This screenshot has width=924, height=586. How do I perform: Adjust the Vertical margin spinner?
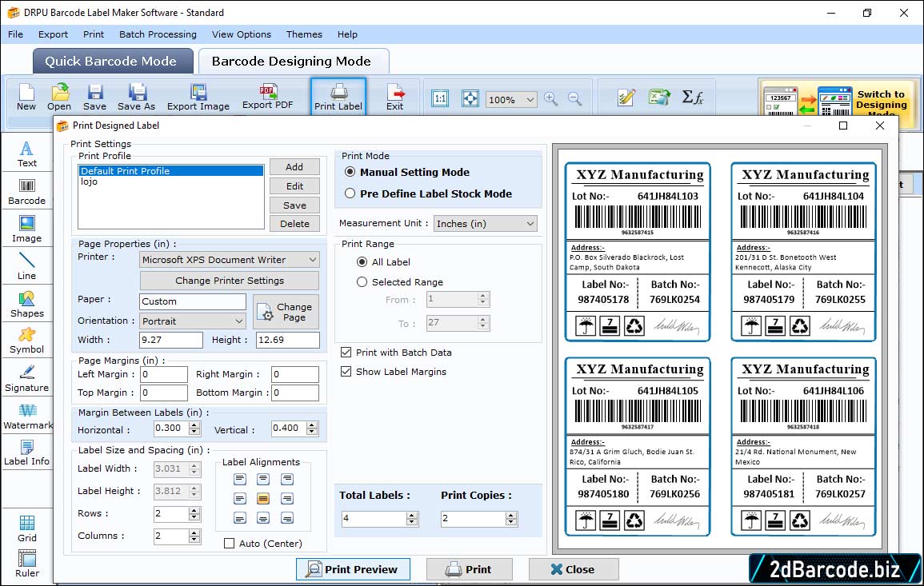pos(312,429)
